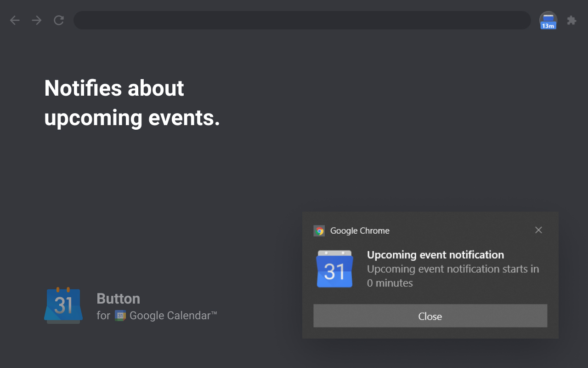Click the small calendar icon beside Google Calendar text
Screen dimensions: 588x368
(x=120, y=316)
